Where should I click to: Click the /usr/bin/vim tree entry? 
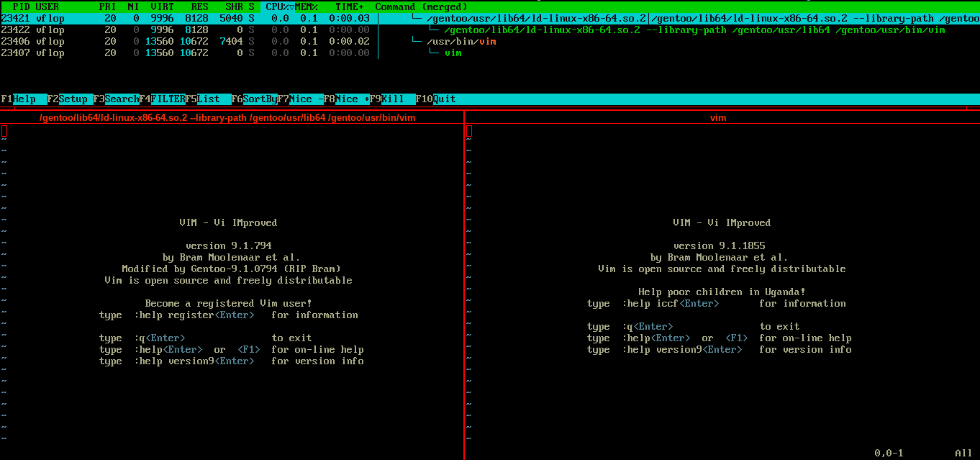[x=461, y=41]
